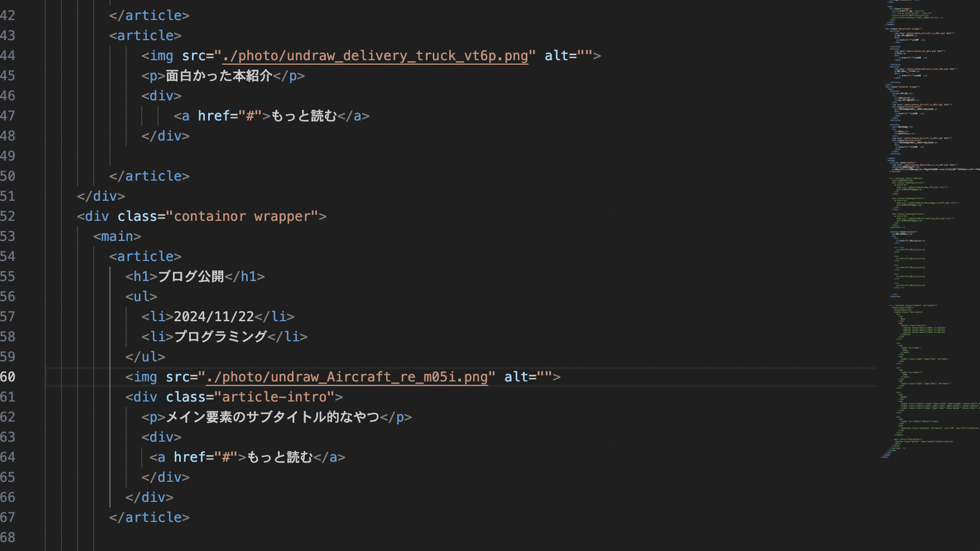Select line number 52 in the gutter
Image resolution: width=980 pixels, height=551 pixels.
point(8,216)
